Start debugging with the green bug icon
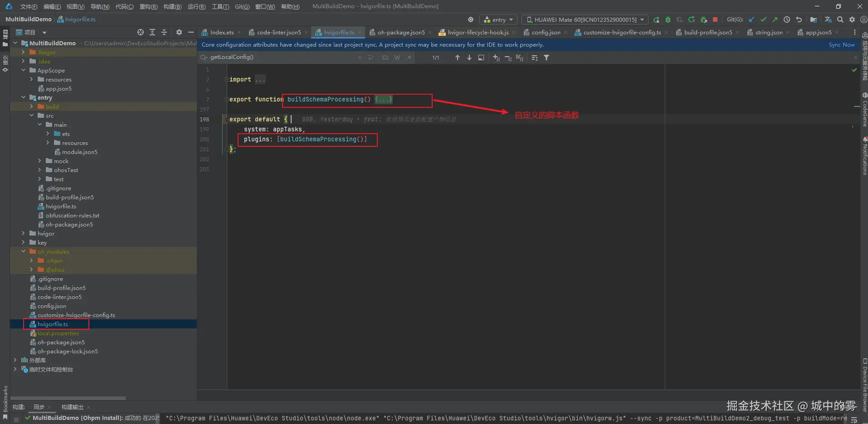 click(668, 19)
